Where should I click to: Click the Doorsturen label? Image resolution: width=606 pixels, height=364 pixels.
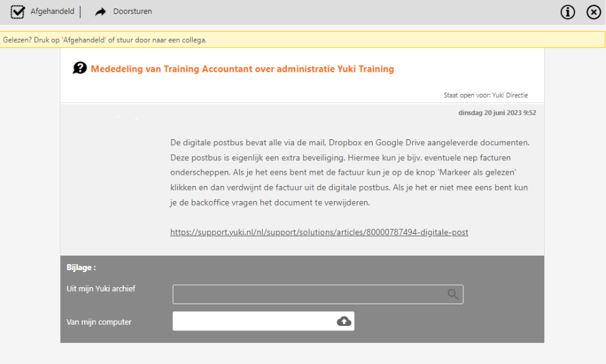(132, 12)
